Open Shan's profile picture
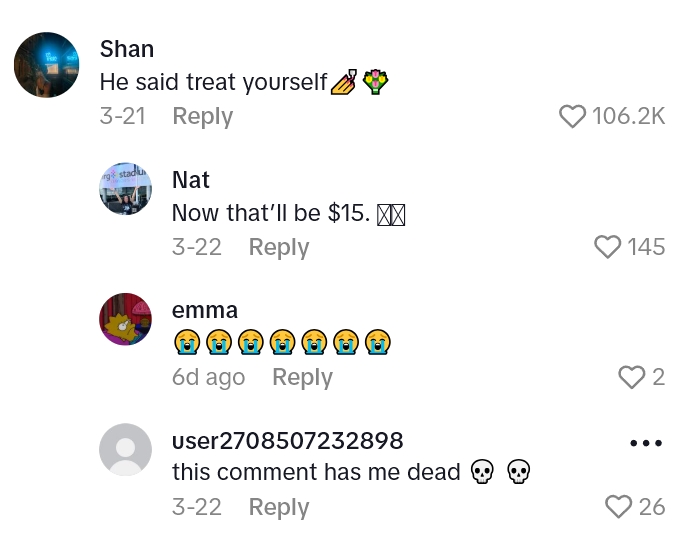 [x=47, y=65]
